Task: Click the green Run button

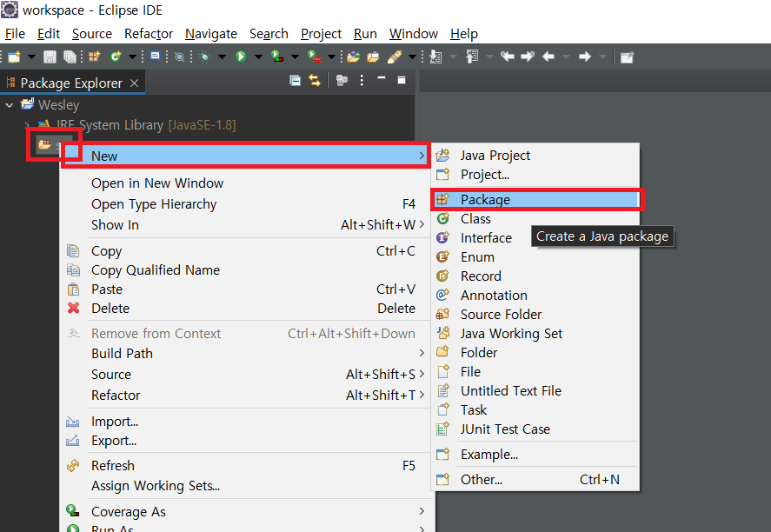Action: tap(241, 57)
